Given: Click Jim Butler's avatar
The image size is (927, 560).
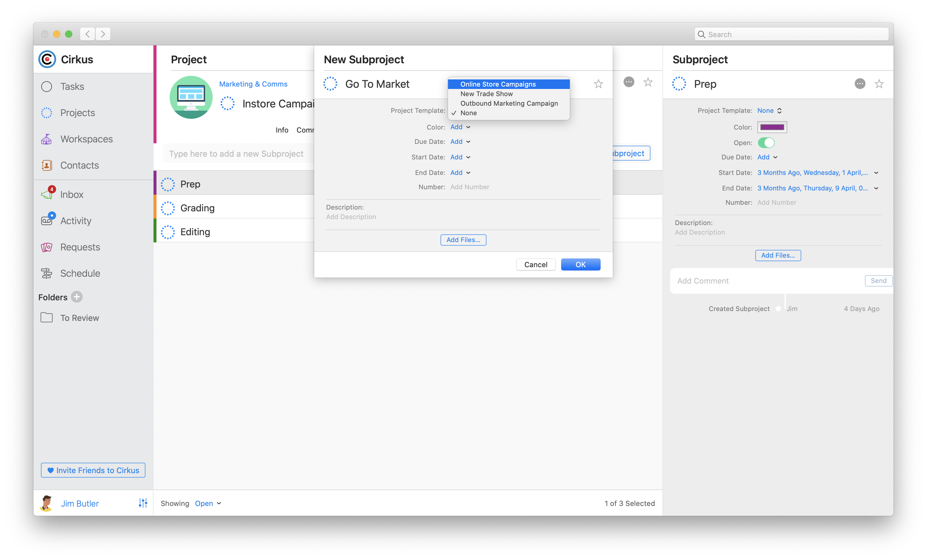Looking at the screenshot, I should pyautogui.click(x=47, y=503).
